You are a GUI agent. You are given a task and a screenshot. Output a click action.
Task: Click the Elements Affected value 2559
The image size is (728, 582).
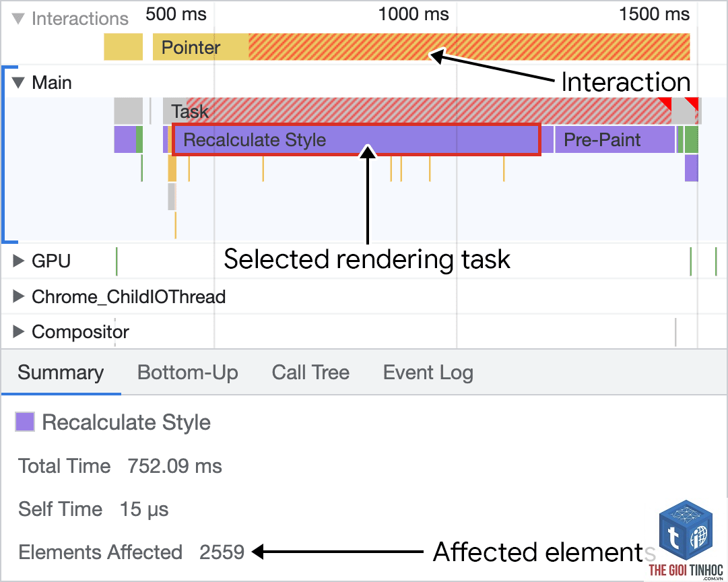(x=222, y=552)
